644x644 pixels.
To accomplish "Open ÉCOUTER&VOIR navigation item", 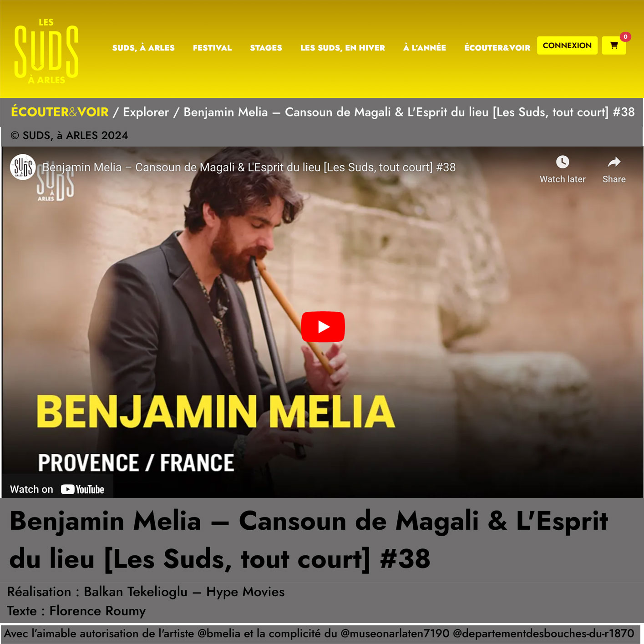I will coord(497,48).
